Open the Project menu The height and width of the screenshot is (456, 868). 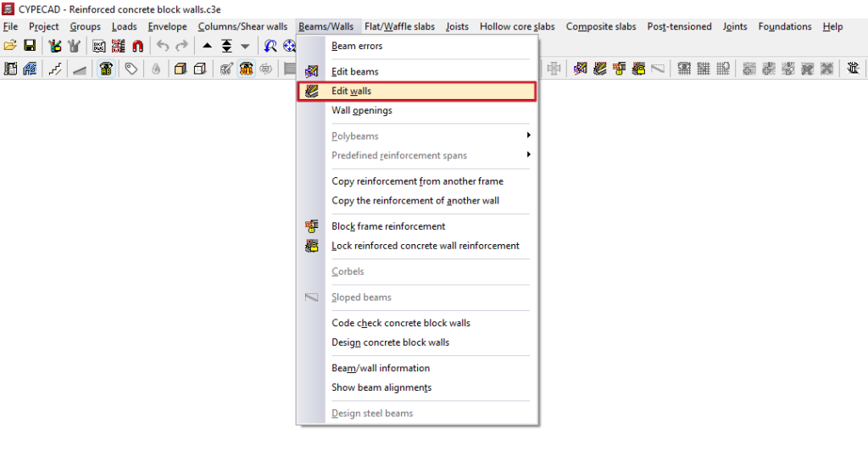point(44,26)
